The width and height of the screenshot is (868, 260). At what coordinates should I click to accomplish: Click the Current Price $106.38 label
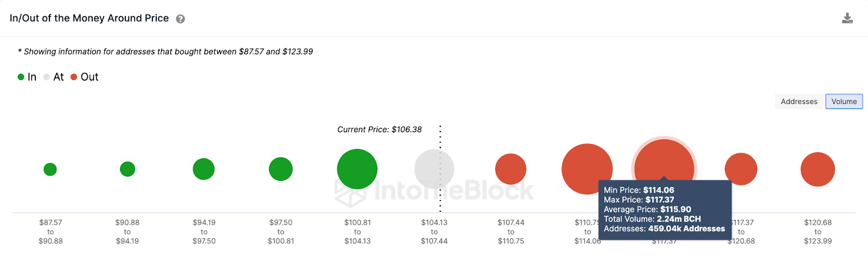[379, 129]
